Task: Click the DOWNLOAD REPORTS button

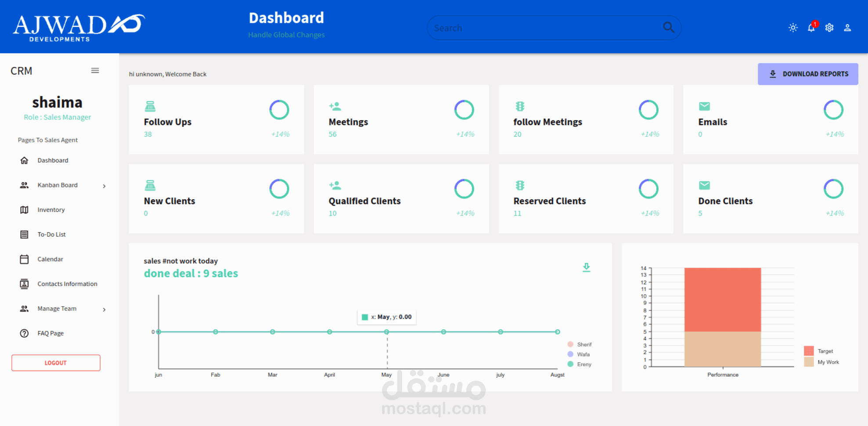Action: pos(808,74)
